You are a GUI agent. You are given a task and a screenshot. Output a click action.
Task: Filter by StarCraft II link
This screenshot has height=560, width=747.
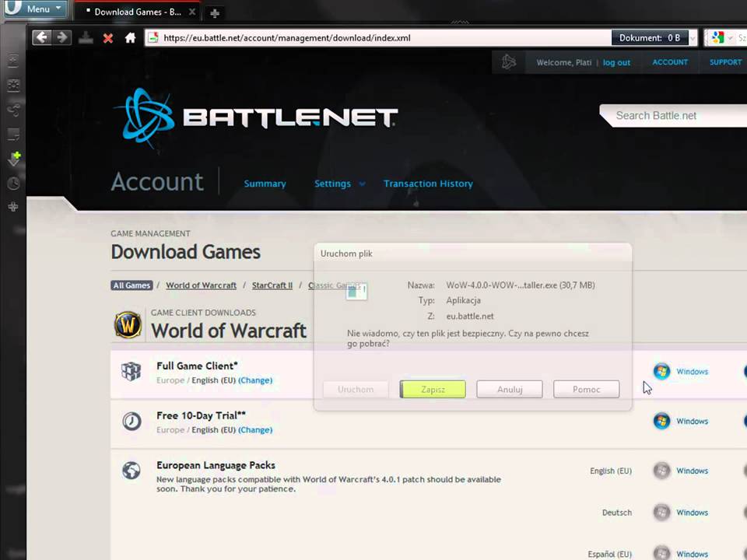pos(272,285)
